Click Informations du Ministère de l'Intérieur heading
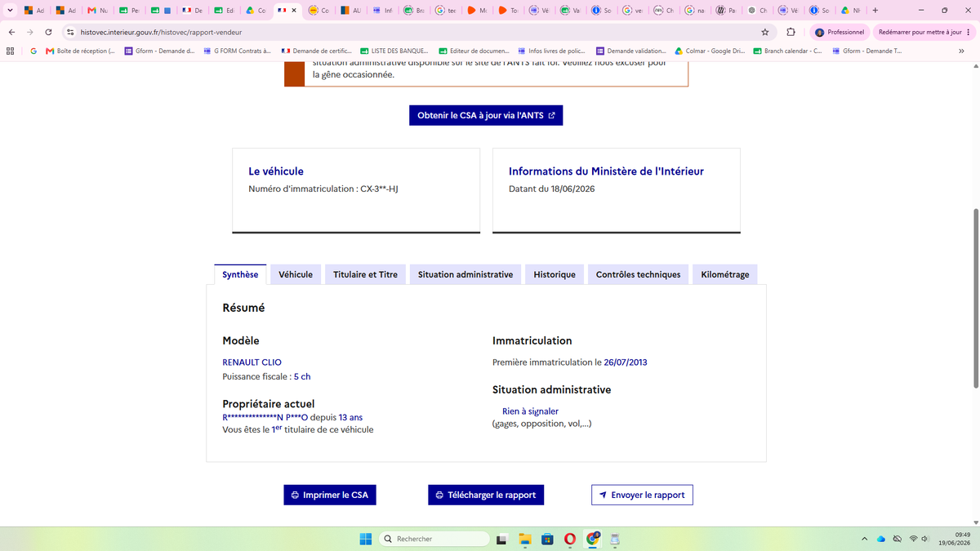Screen dimensions: 980x551 click(x=606, y=171)
